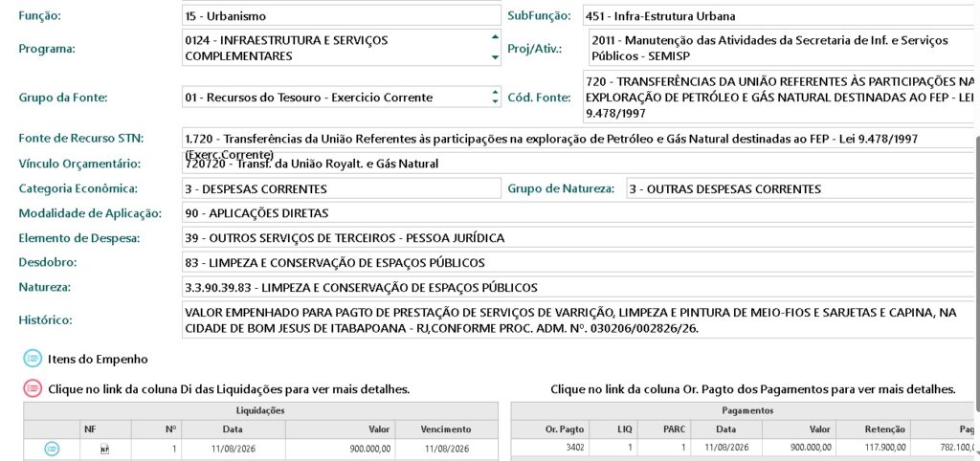Click the Função field showing 15 - Urbanismo
The height and width of the screenshot is (461, 980).
tap(342, 16)
